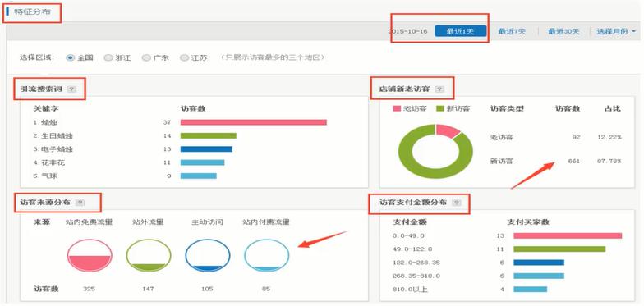644x306 pixels.
Task: Click the 老访客 table row label
Action: [501, 138]
